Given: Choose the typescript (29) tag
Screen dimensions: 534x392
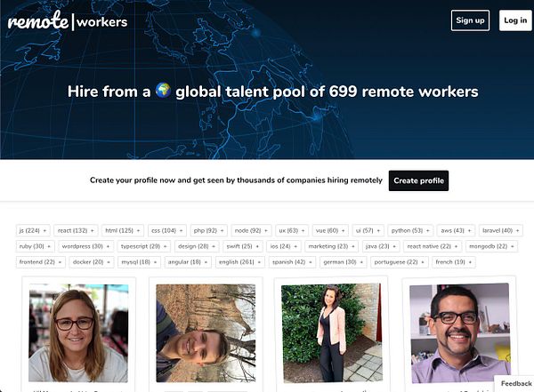Looking at the screenshot, I should (x=143, y=246).
